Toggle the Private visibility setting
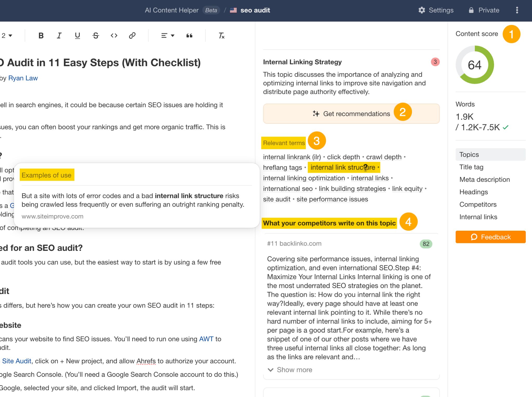 tap(484, 10)
